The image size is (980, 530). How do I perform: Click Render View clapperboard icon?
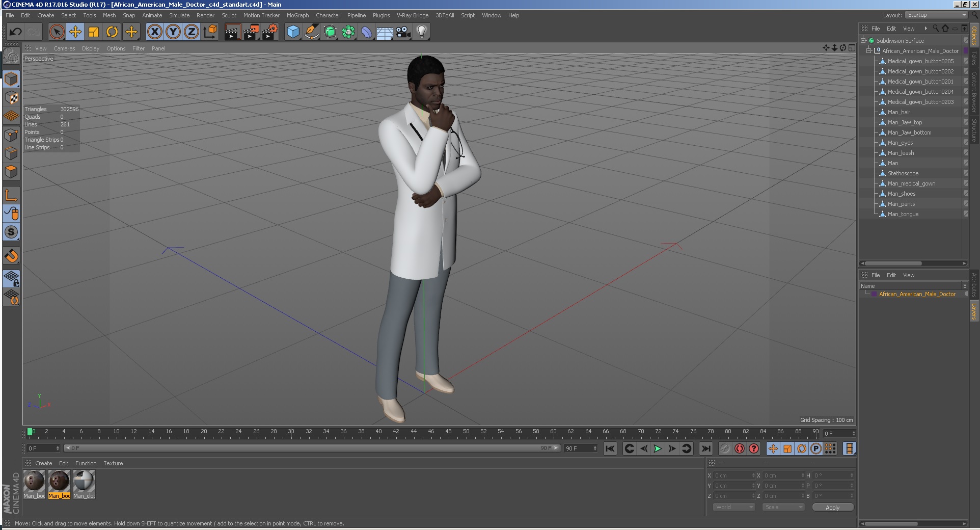(232, 32)
